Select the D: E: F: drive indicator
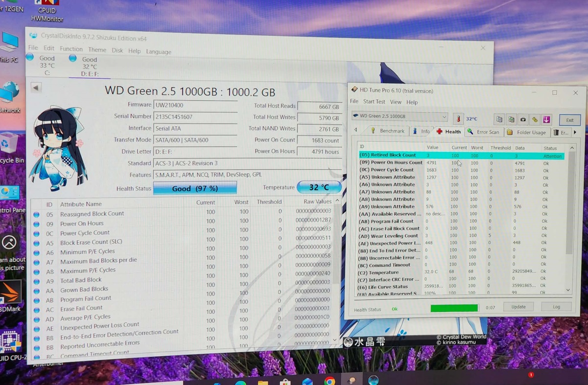This screenshot has width=588, height=385. [x=89, y=66]
